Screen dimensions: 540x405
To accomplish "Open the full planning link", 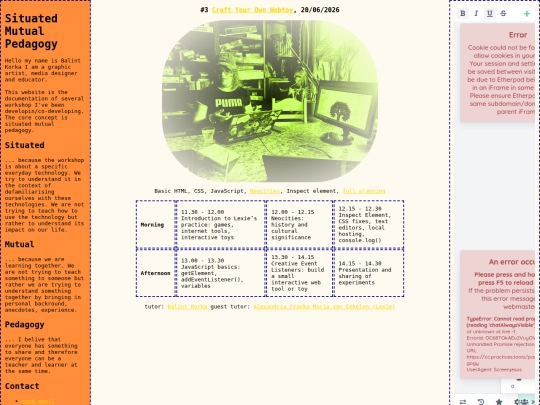I will (x=364, y=191).
